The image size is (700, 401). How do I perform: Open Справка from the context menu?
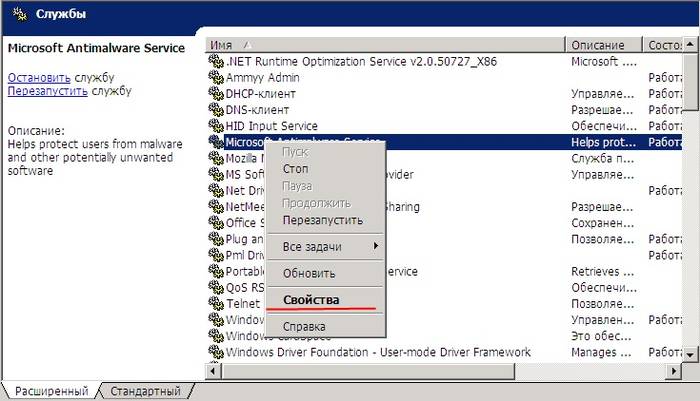click(304, 327)
